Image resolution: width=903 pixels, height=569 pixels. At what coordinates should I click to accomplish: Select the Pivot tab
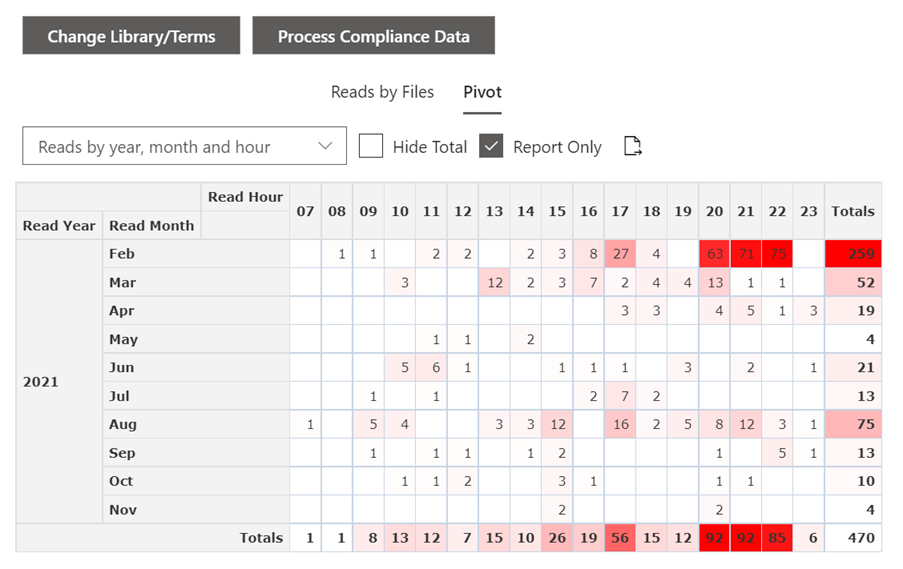point(482,92)
